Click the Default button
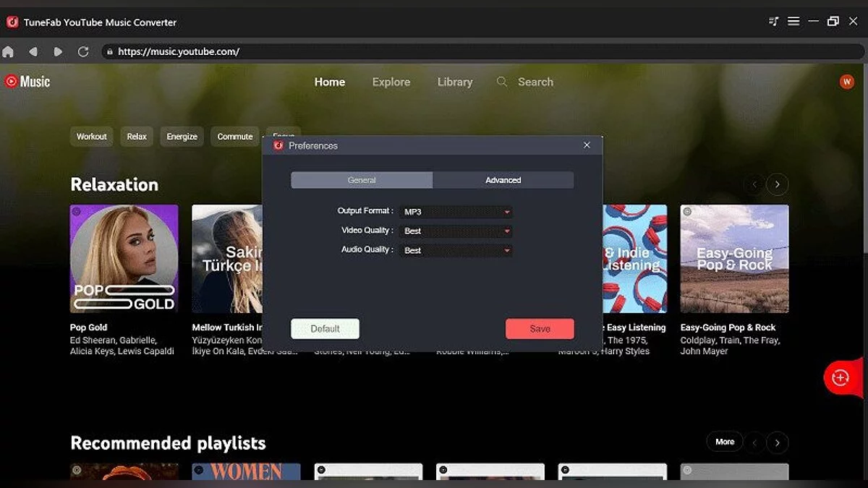868x488 pixels. coord(325,328)
